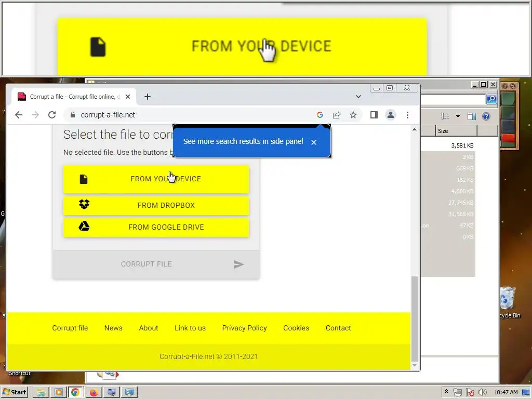Click the network tray icon
This screenshot has height=399, width=532.
tap(457, 393)
